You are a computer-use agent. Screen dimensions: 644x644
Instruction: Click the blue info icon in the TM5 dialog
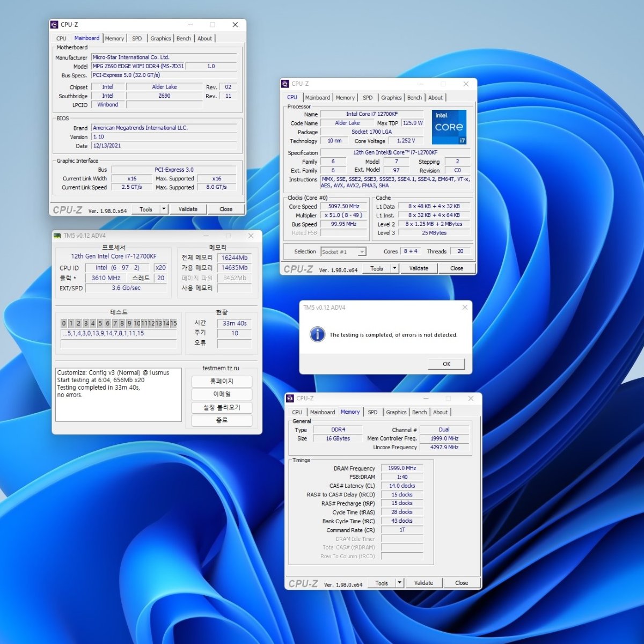[x=317, y=334]
